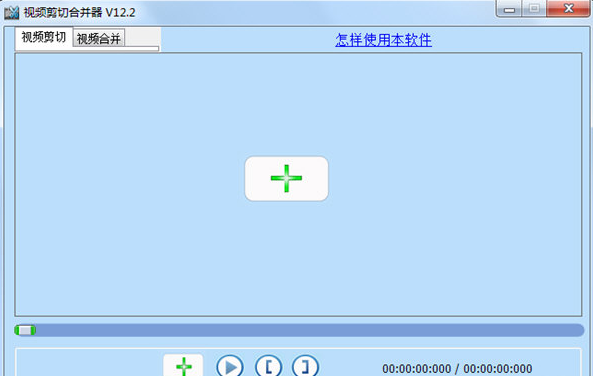
Task: Open the 怎样使用本软件 help link
Action: 383,40
